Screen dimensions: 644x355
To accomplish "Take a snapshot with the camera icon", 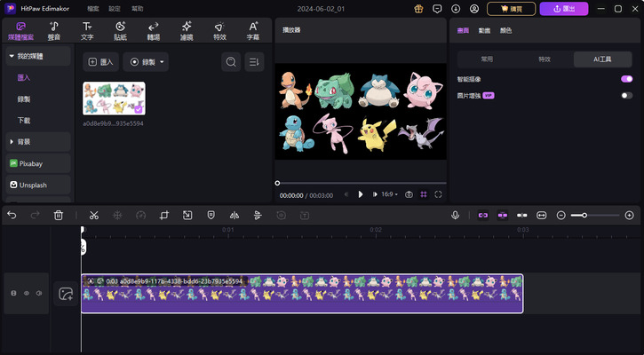I will pos(409,193).
